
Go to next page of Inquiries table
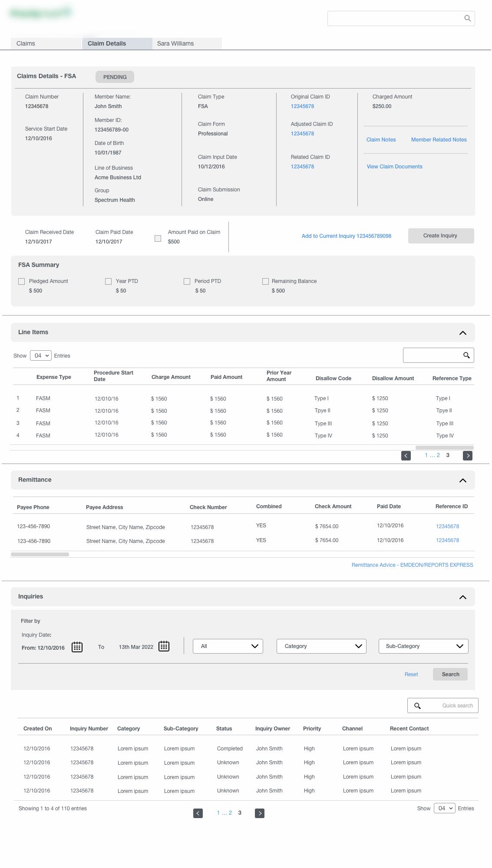pos(259,813)
